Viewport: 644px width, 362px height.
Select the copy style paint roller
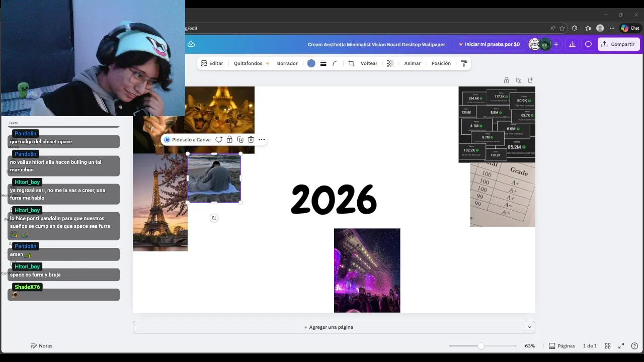point(464,63)
